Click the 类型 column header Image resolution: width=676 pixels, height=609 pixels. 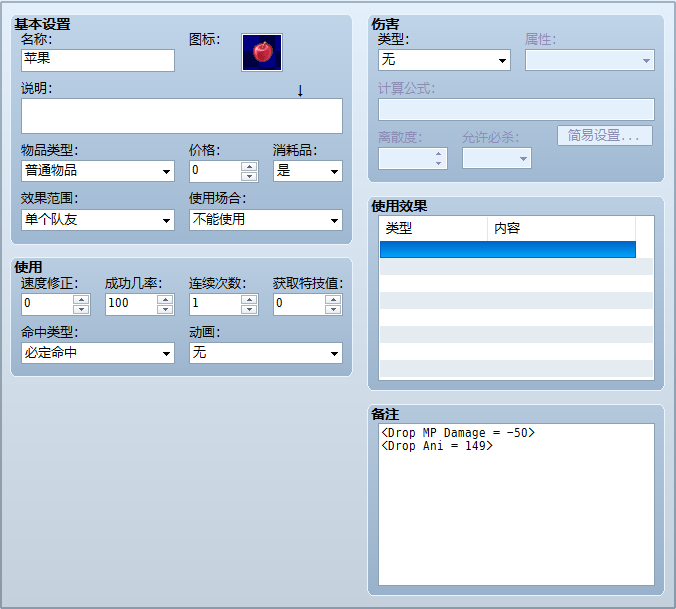[434, 228]
